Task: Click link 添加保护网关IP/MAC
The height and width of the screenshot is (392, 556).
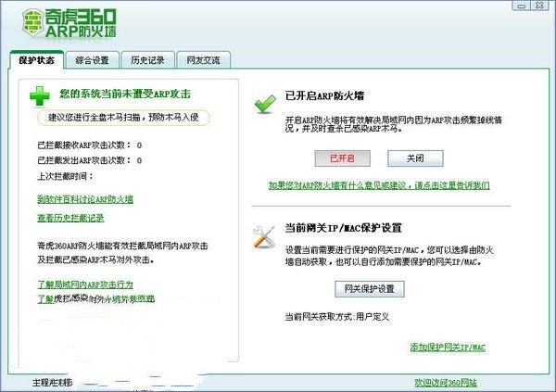Action: [448, 348]
